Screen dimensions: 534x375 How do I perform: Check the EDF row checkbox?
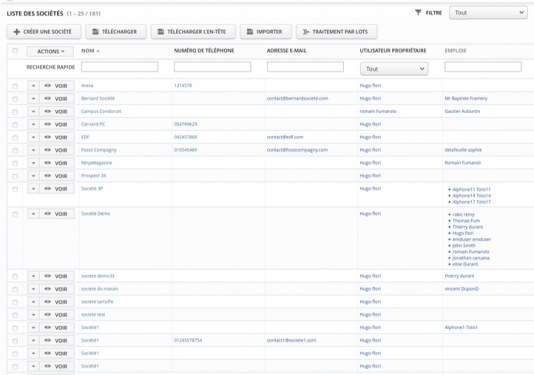pyautogui.click(x=15, y=138)
